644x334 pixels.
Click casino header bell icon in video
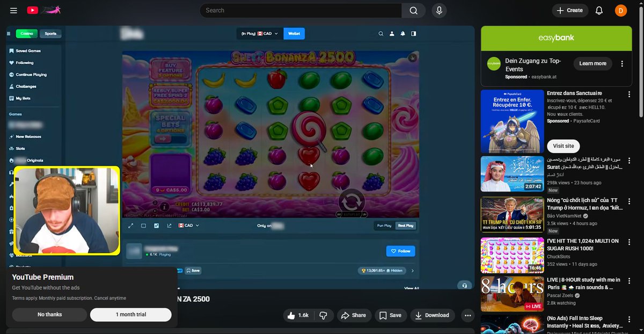coord(402,33)
